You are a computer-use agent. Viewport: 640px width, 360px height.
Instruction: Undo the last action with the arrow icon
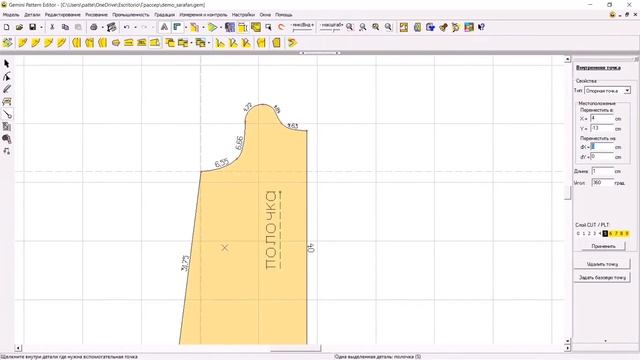[x=127, y=27]
